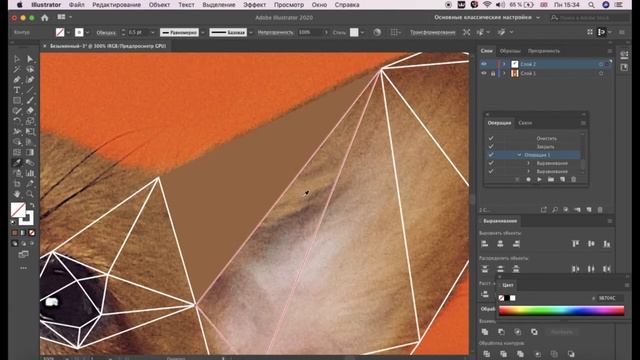Select the Magic Wand tool
Screen dimensions: 640x360
click(17, 69)
